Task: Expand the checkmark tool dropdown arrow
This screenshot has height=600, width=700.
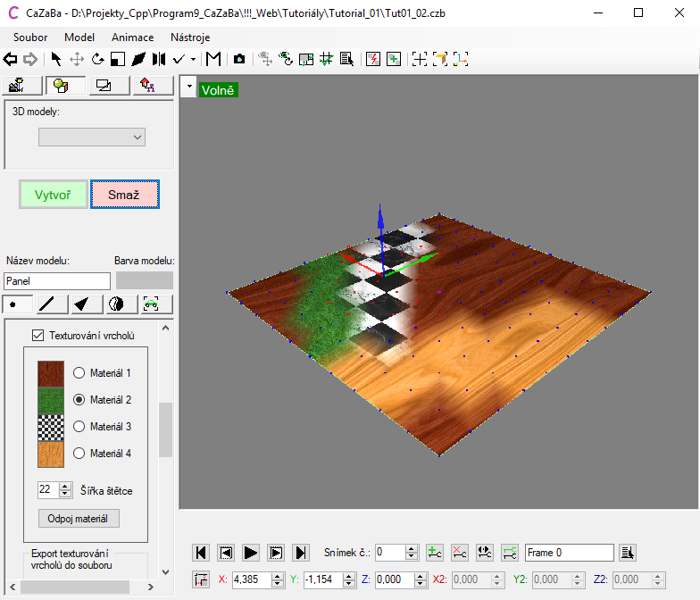Action: [x=194, y=60]
